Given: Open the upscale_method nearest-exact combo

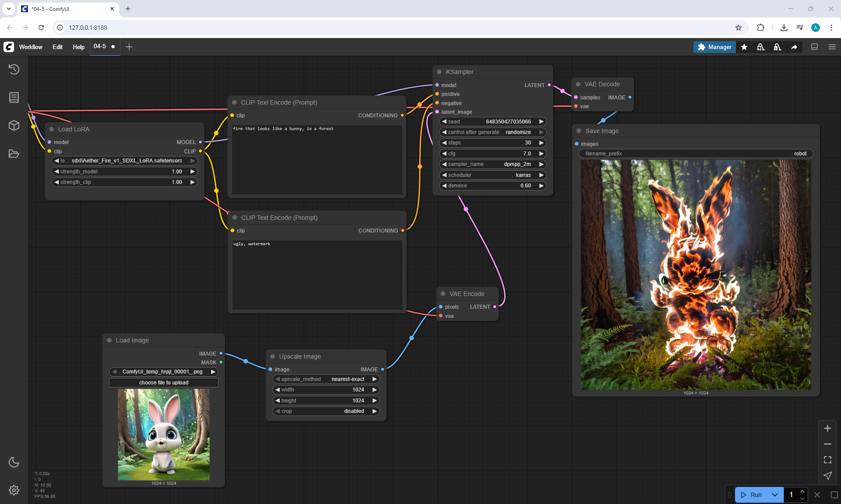Looking at the screenshot, I should pos(326,379).
